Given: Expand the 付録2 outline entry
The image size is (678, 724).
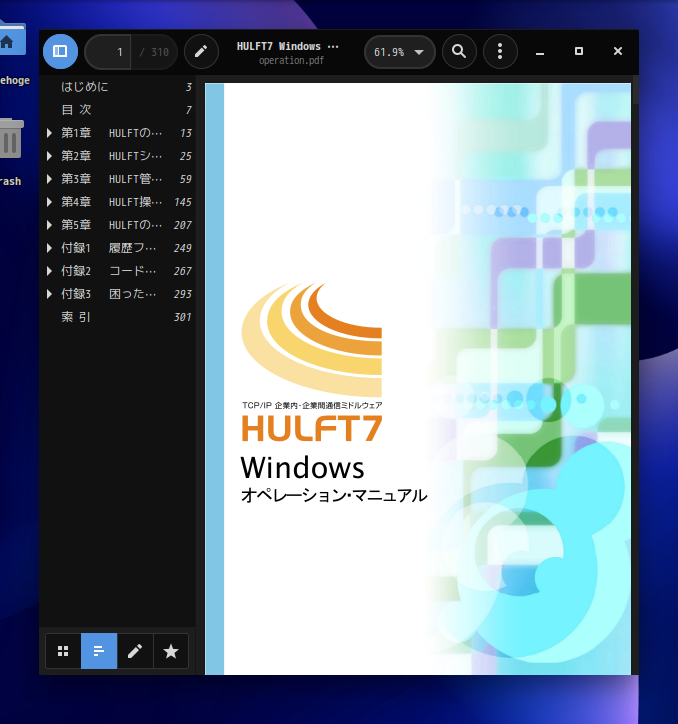Looking at the screenshot, I should pyautogui.click(x=49, y=271).
